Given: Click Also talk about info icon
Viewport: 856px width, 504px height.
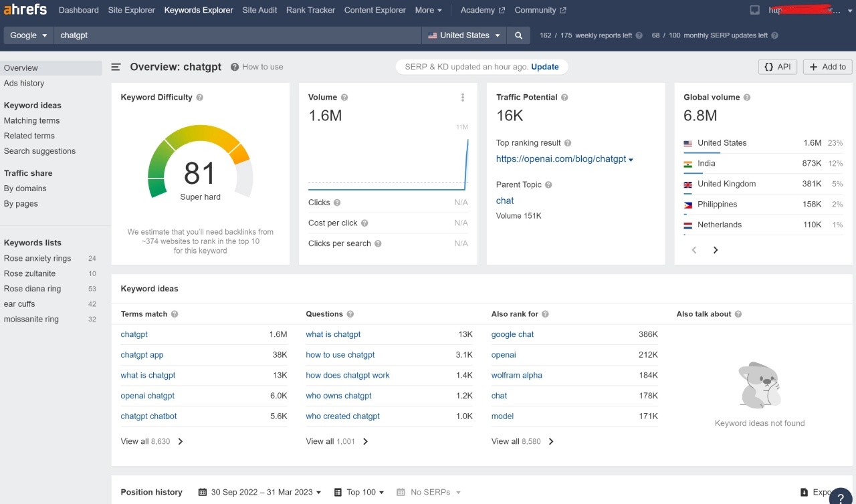Looking at the screenshot, I should point(738,314).
